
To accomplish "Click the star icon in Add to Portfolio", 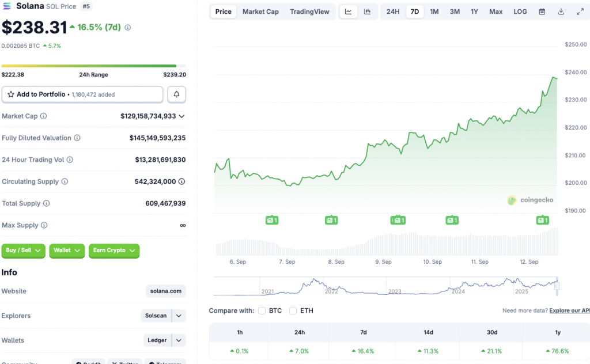I will (11, 94).
